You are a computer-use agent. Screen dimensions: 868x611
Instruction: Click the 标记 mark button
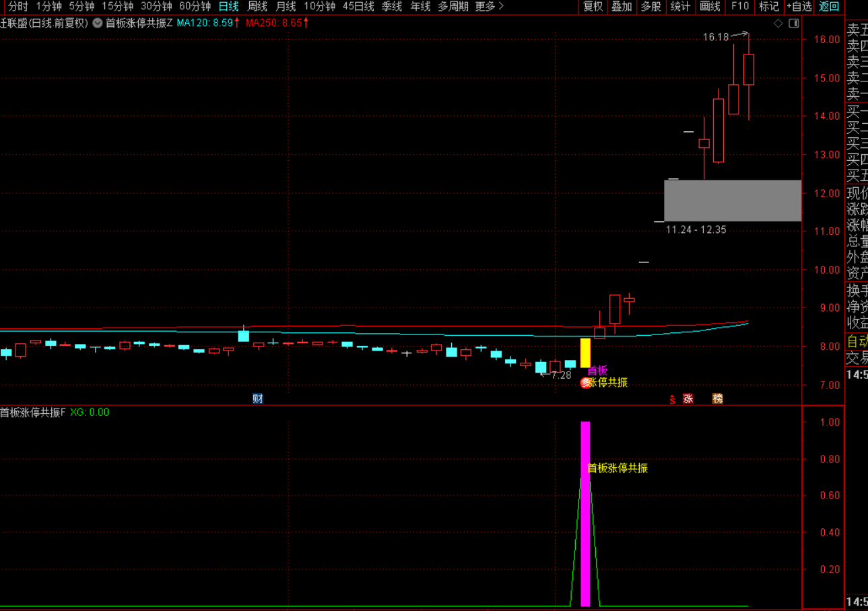coord(768,7)
